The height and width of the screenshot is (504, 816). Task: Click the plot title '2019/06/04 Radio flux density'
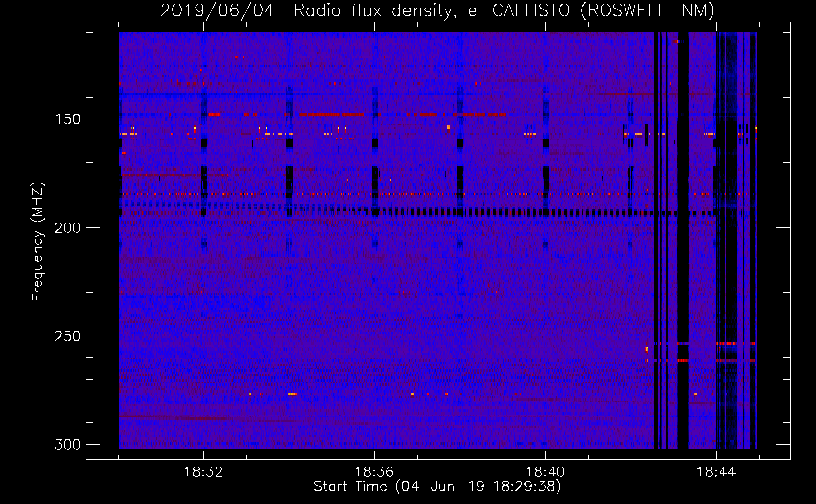(308, 10)
